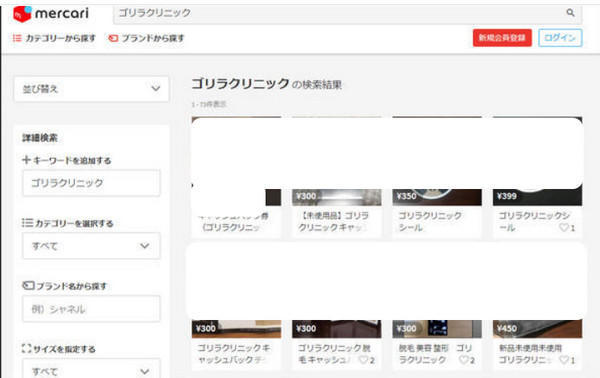
Task: Click the size icon by サイズを指定する
Action: click(x=26, y=349)
